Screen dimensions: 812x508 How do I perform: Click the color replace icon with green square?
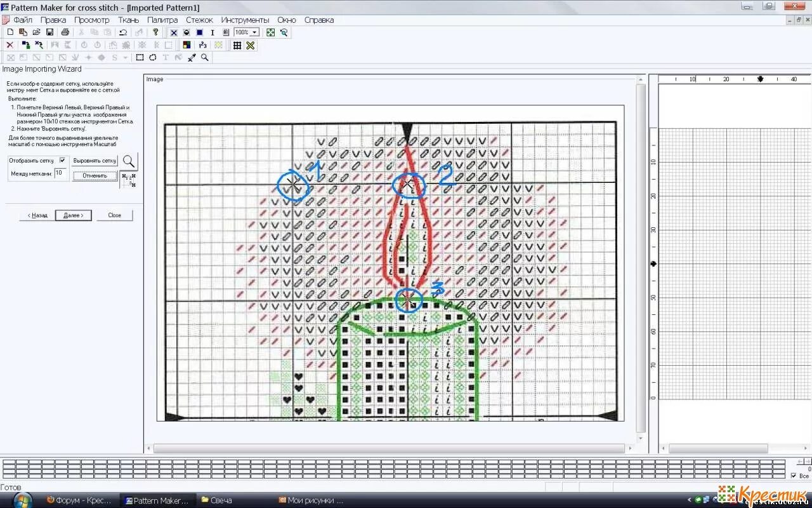click(x=25, y=45)
